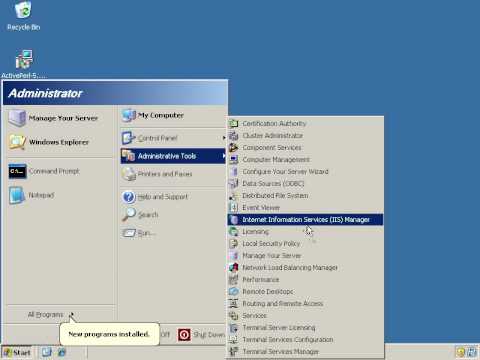Click the Local Security Policy icon
This screenshot has height=360, width=480.
point(234,243)
